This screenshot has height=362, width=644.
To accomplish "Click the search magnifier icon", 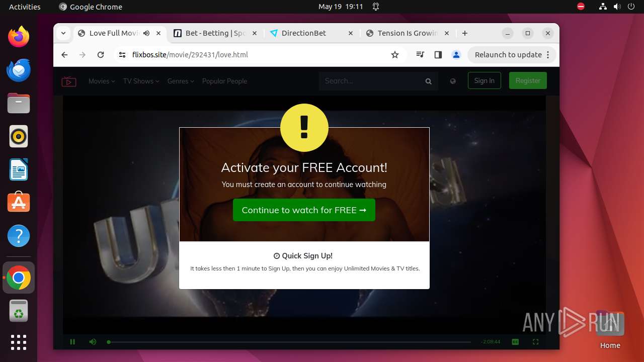I will pos(429,81).
